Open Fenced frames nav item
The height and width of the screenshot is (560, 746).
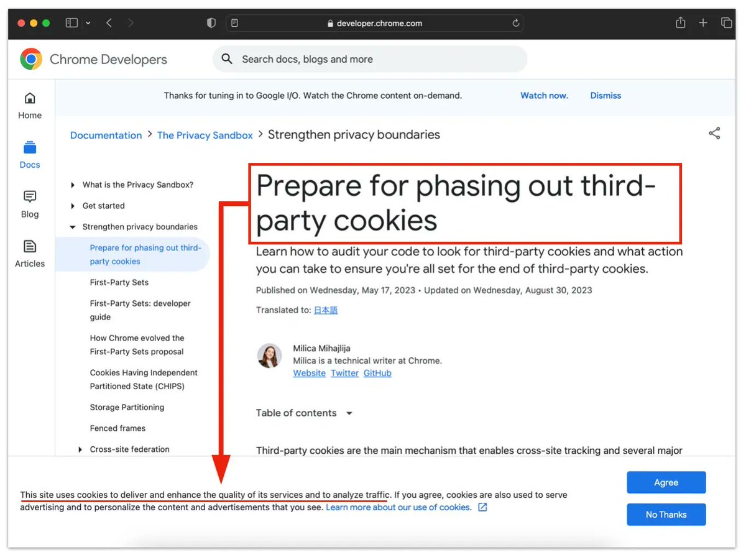point(117,428)
